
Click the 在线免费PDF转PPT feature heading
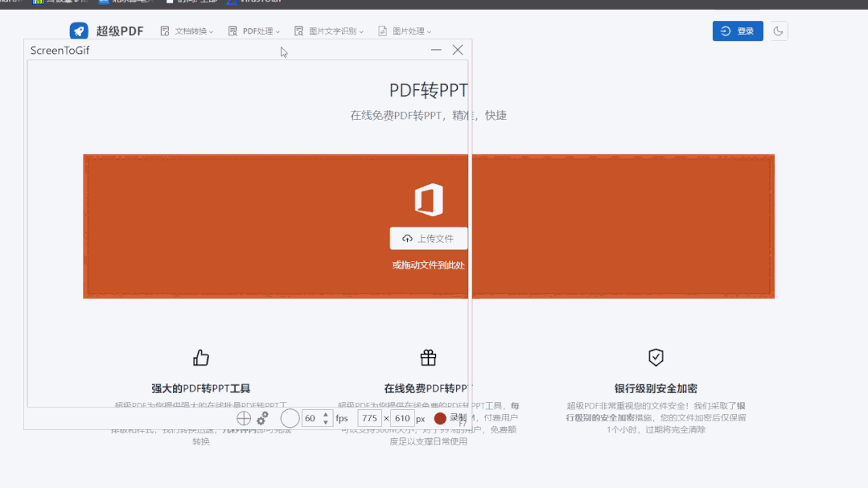point(429,388)
